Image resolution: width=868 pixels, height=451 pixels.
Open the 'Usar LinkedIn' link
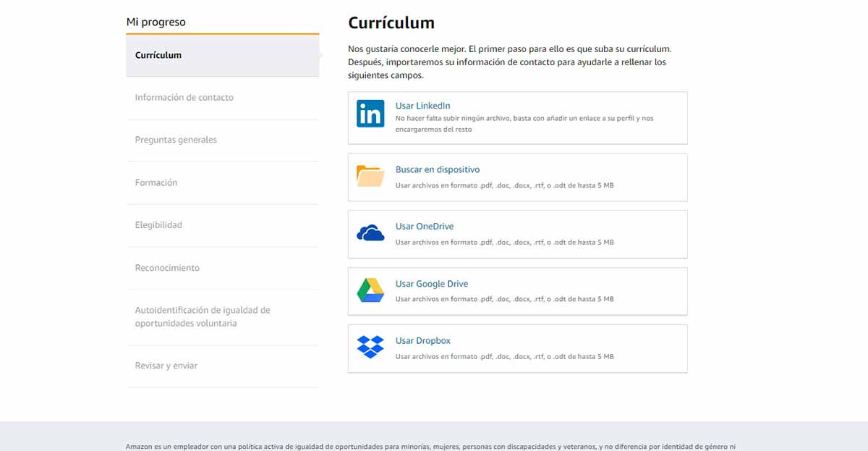click(422, 105)
